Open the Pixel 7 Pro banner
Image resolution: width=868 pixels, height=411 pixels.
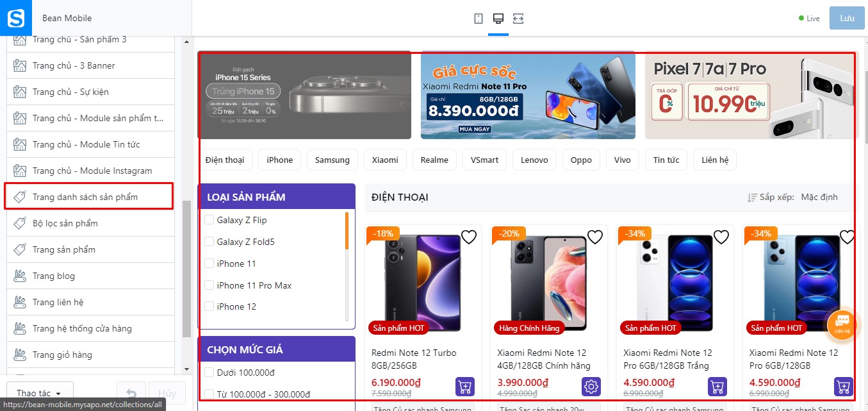tap(751, 95)
